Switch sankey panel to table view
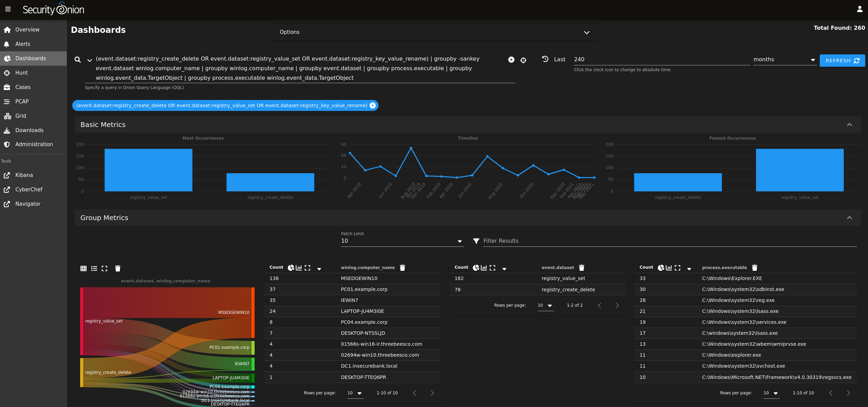The image size is (868, 407). pyautogui.click(x=84, y=268)
